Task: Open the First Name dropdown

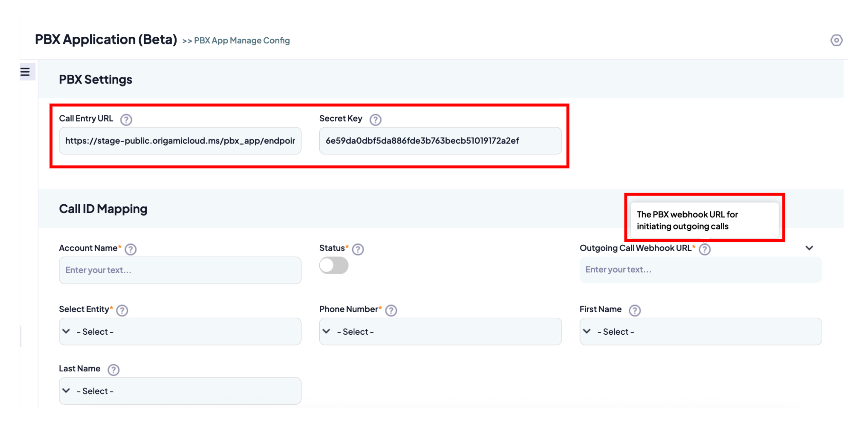Action: point(701,331)
